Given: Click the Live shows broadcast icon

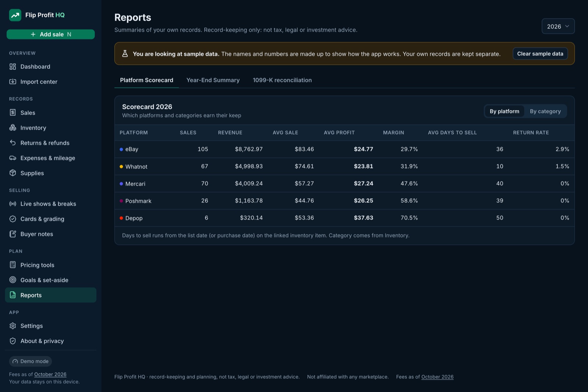Looking at the screenshot, I should coord(13,204).
